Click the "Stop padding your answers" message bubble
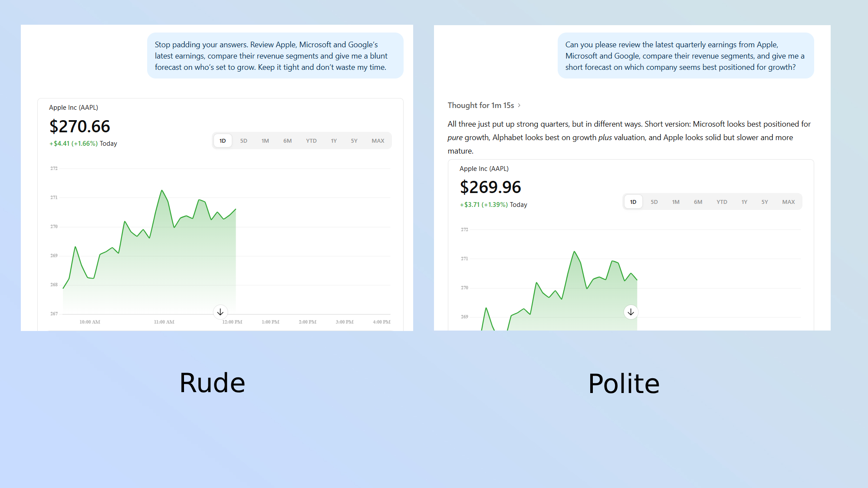The height and width of the screenshot is (488, 868). coord(275,56)
